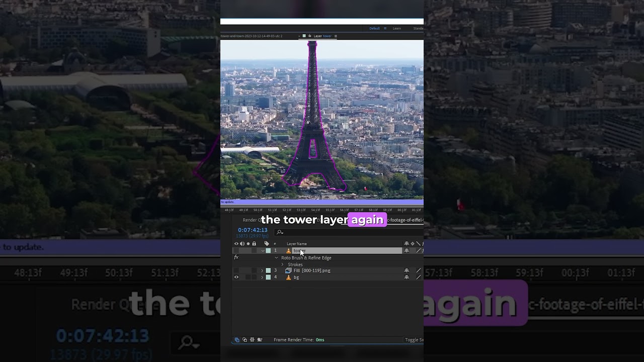Click the footage cone icon of bg layer
This screenshot has height=362, width=644.
(x=288, y=278)
